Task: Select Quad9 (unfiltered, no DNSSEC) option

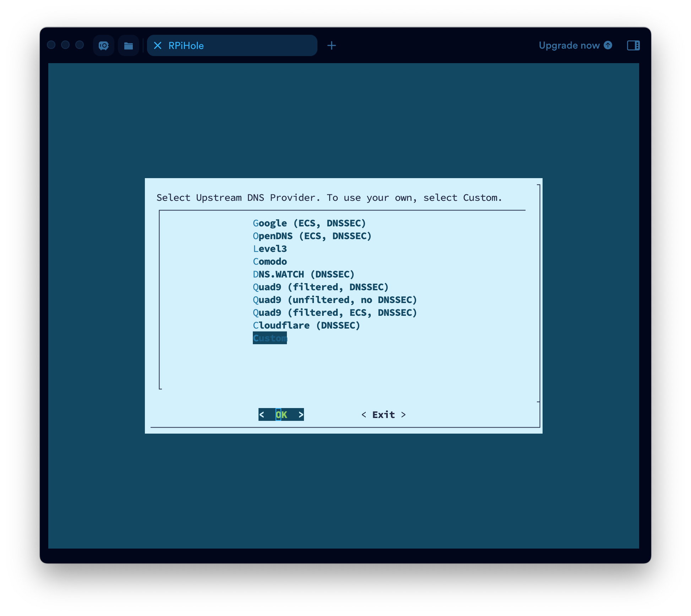Action: [x=334, y=300]
